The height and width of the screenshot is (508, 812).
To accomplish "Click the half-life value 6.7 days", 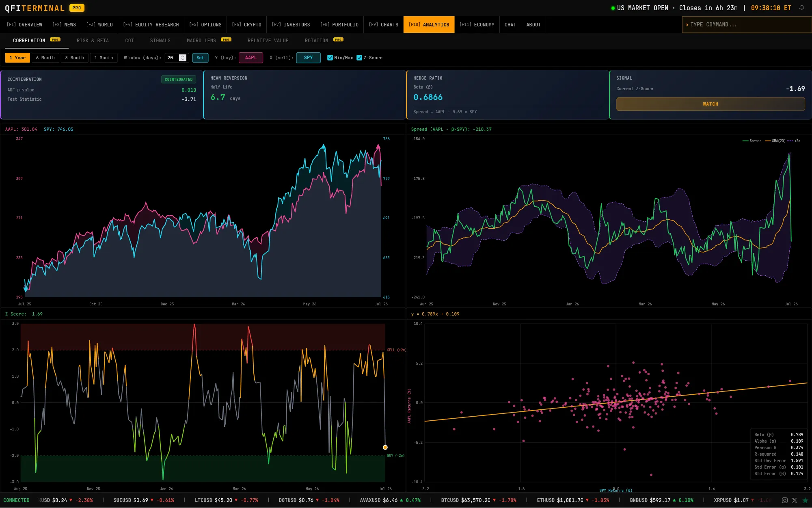I will [x=225, y=97].
